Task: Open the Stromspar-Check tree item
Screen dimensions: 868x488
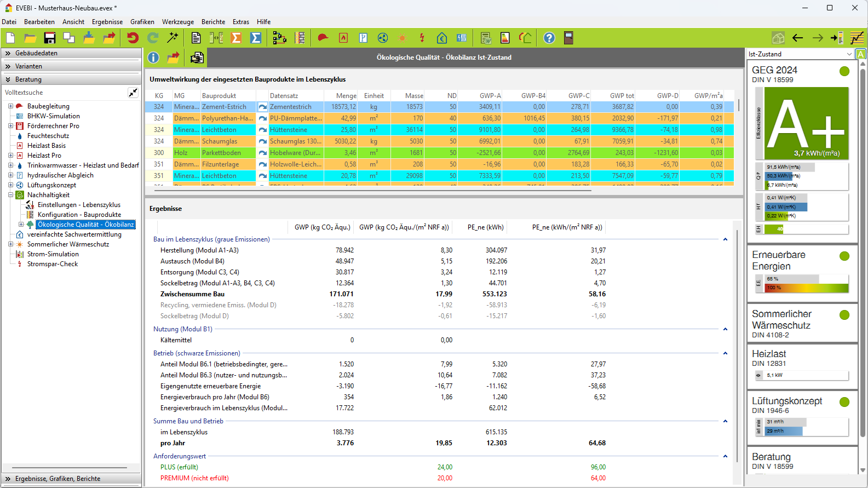Action: (x=53, y=264)
